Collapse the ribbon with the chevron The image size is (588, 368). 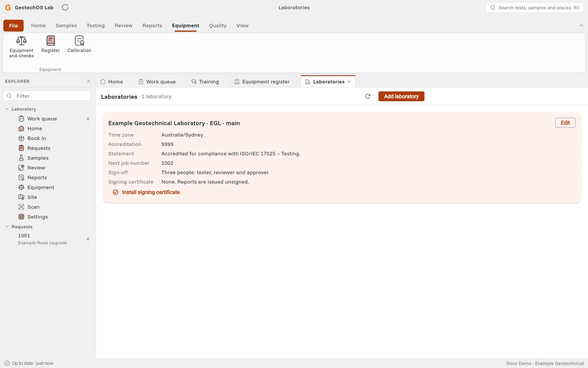pos(581,25)
